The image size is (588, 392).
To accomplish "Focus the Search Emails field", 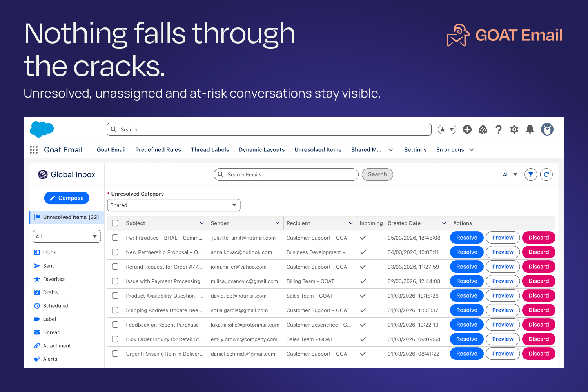I will tap(286, 174).
